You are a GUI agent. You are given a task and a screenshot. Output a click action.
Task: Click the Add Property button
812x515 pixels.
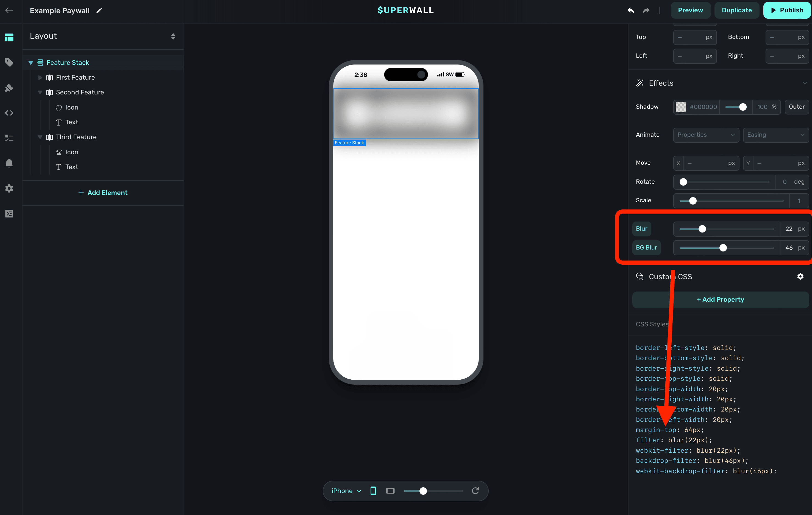(720, 300)
